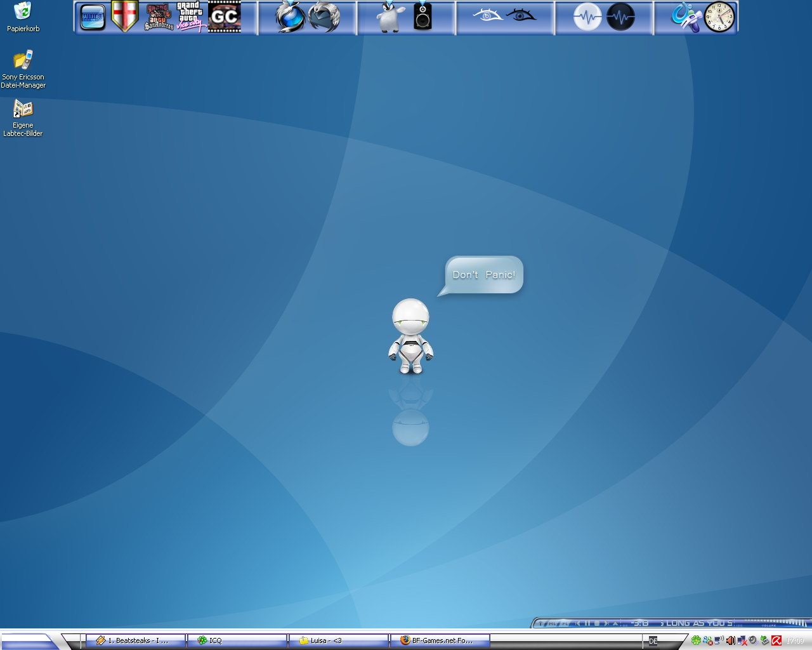
Task: Click the safely remove hardware tray icon
Action: tap(764, 640)
